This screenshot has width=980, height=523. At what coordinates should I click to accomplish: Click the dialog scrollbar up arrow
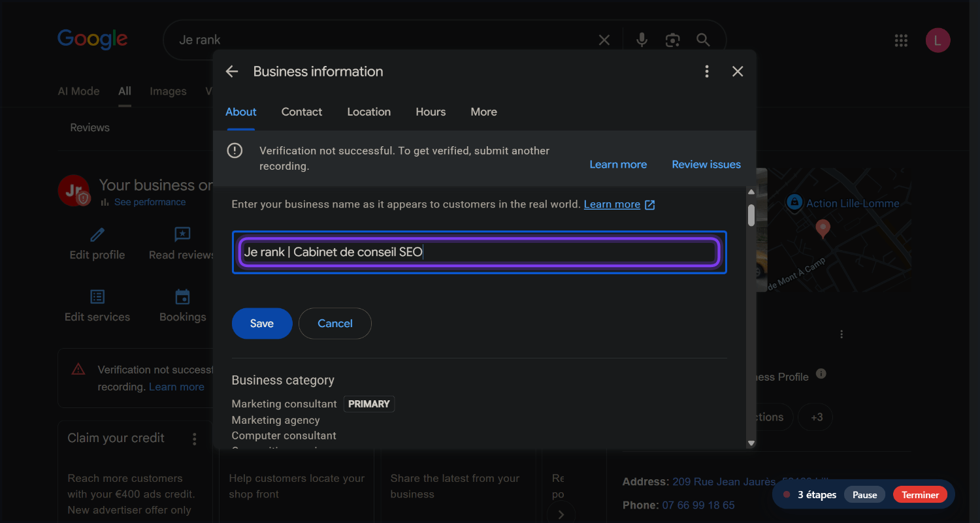click(751, 192)
